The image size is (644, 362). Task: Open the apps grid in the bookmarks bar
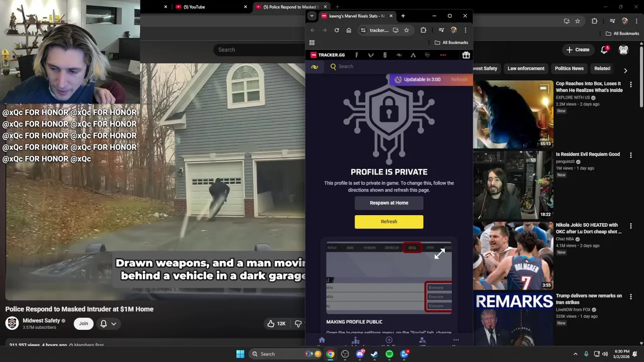312,43
